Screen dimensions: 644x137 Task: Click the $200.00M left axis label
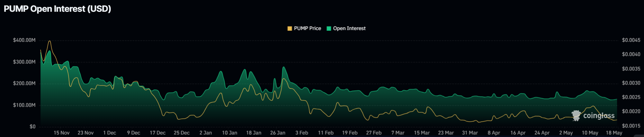(24, 83)
